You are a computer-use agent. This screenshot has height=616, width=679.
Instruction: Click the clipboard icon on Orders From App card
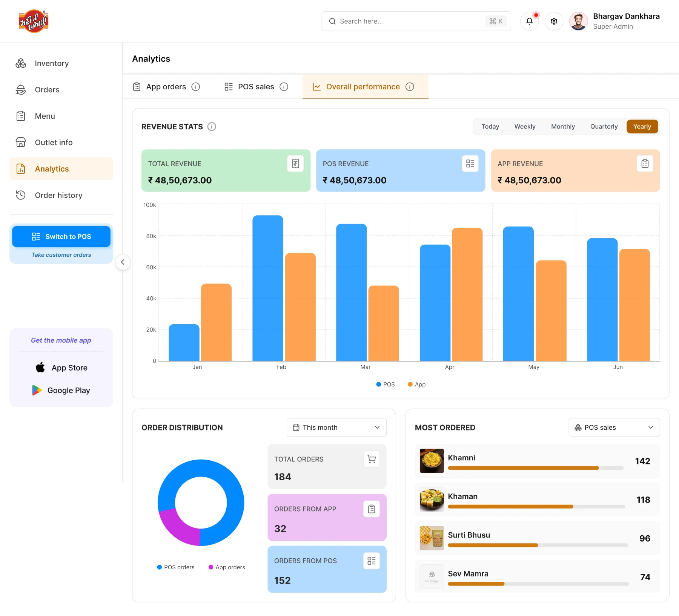[x=372, y=509]
